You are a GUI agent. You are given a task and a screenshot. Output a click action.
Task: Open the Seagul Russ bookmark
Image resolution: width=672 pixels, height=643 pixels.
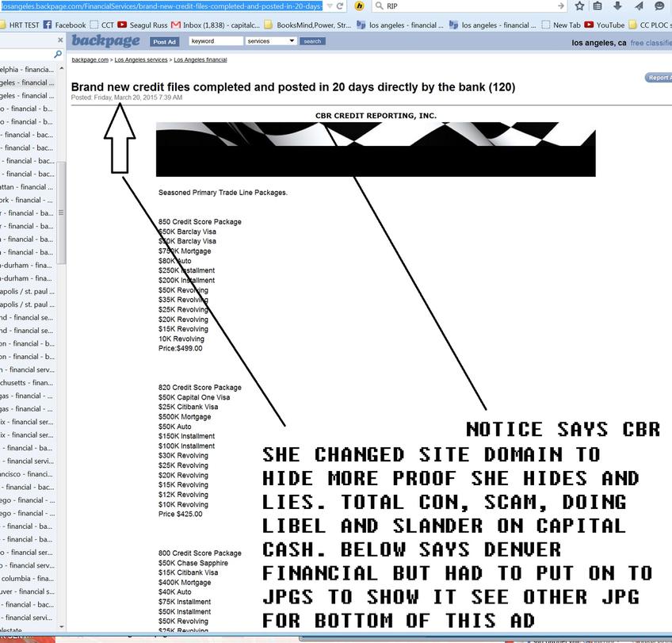(x=143, y=25)
